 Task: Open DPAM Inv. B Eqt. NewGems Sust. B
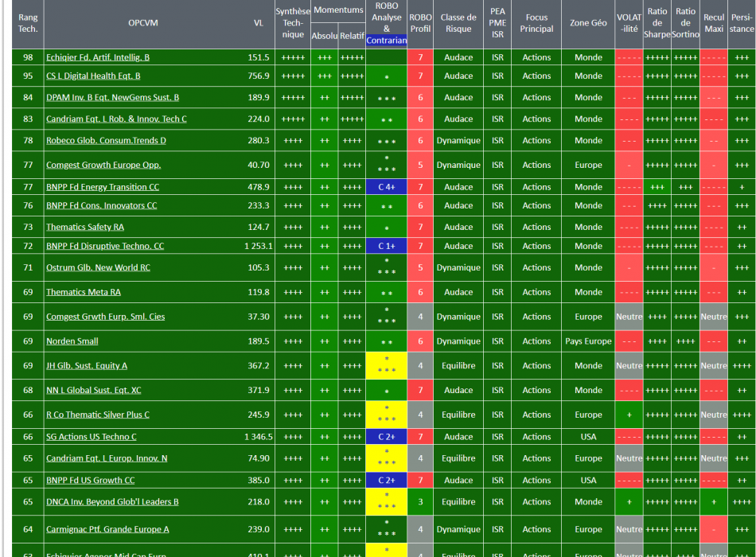coord(112,97)
